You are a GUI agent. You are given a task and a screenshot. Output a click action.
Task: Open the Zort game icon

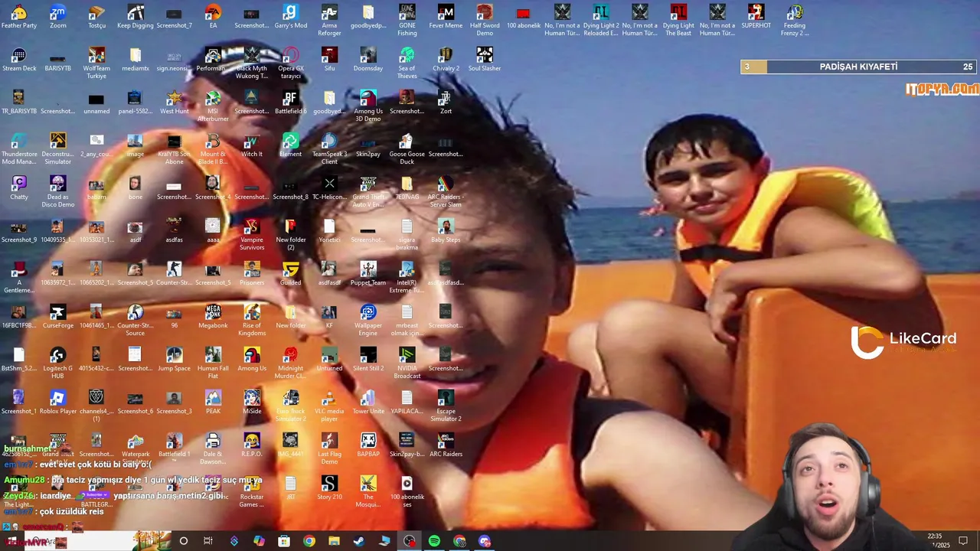[x=446, y=99]
